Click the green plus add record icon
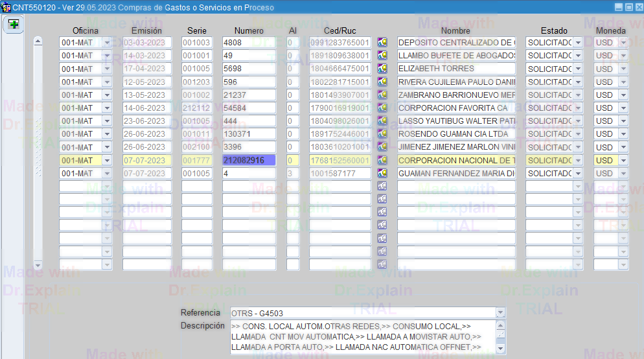This screenshot has height=359, width=644. pyautogui.click(x=14, y=25)
